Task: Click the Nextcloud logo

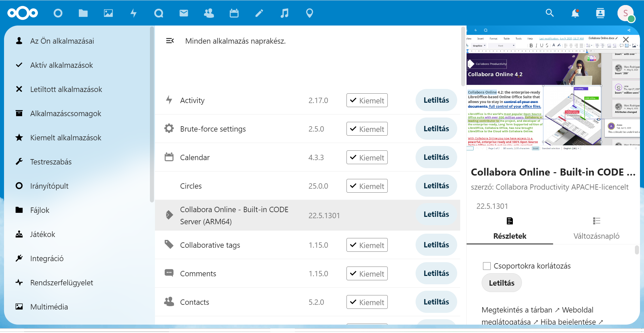Action: tap(22, 13)
